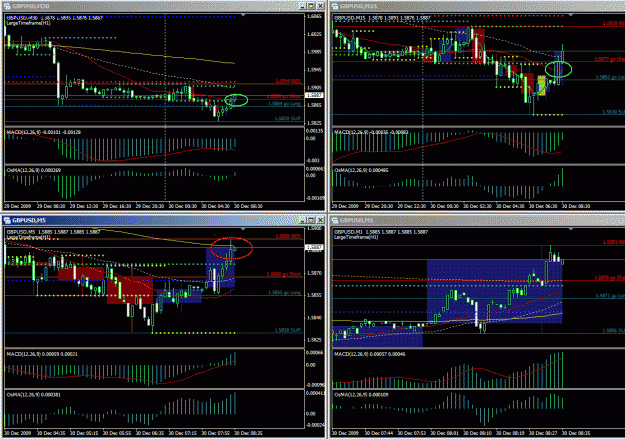Click the '1.5864 go Long' label in M30 chart

pos(285,104)
